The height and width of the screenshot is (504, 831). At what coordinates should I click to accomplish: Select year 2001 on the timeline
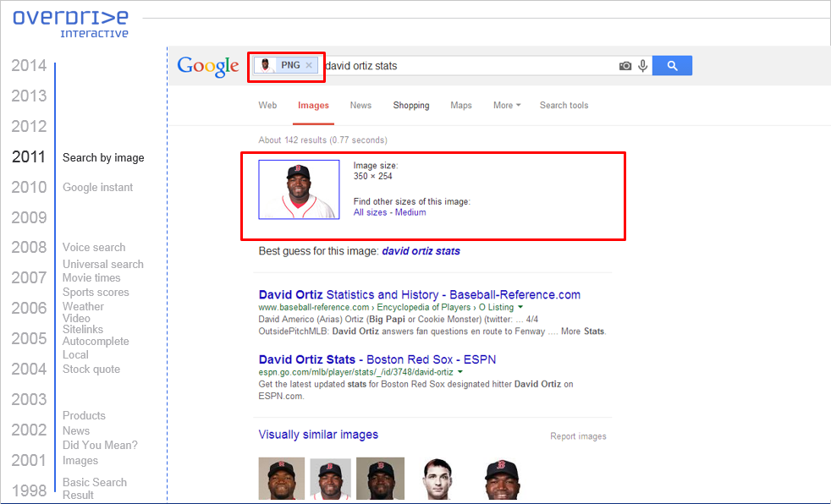[x=29, y=461]
